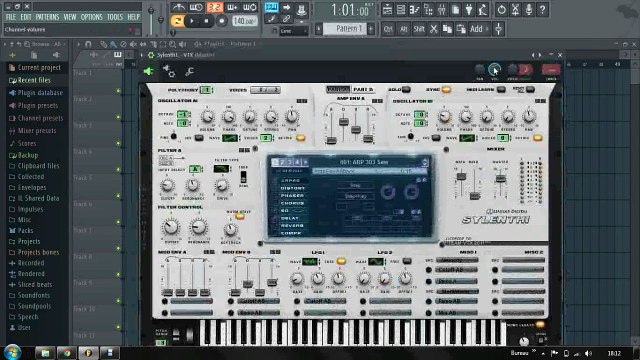Viewport: 640px width, 360px height.
Task: Toggle the Mono Legato LED
Action: point(540,325)
